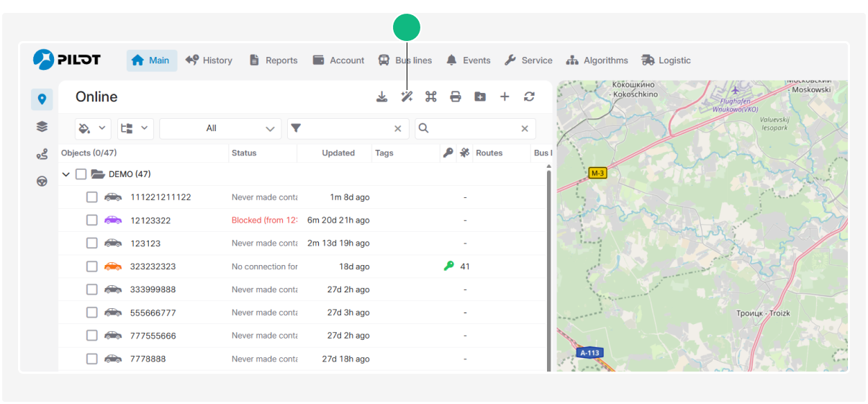Click the magic wand icon
Viewport: 868px width, 404px height.
pos(407,97)
